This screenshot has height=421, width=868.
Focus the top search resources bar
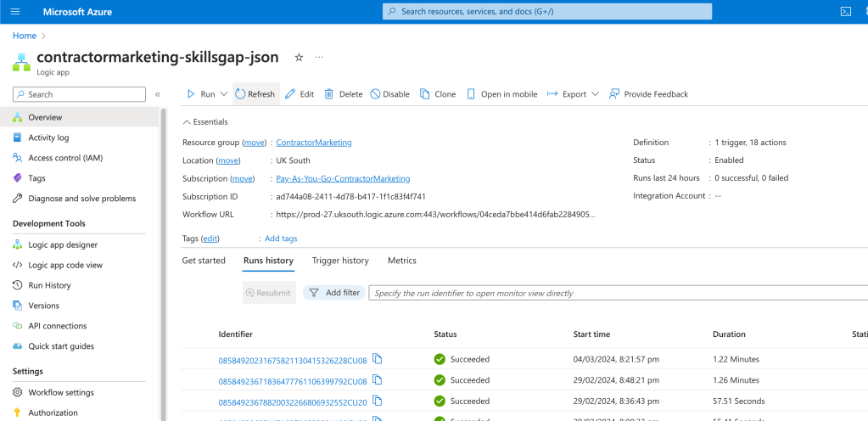click(547, 12)
